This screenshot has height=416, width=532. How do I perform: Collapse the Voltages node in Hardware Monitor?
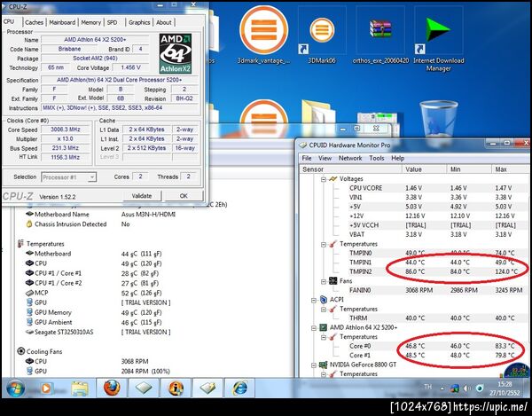click(x=324, y=179)
